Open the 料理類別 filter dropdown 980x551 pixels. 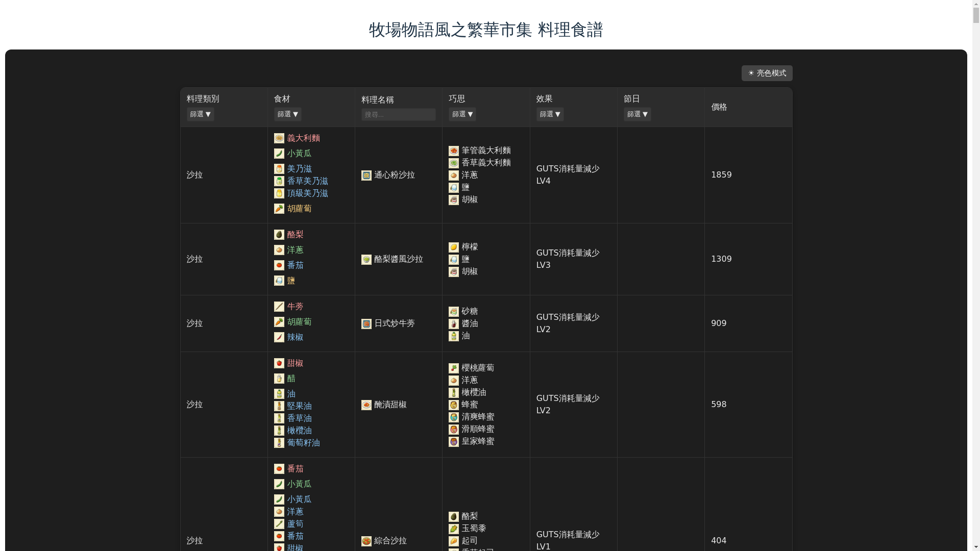click(x=200, y=114)
